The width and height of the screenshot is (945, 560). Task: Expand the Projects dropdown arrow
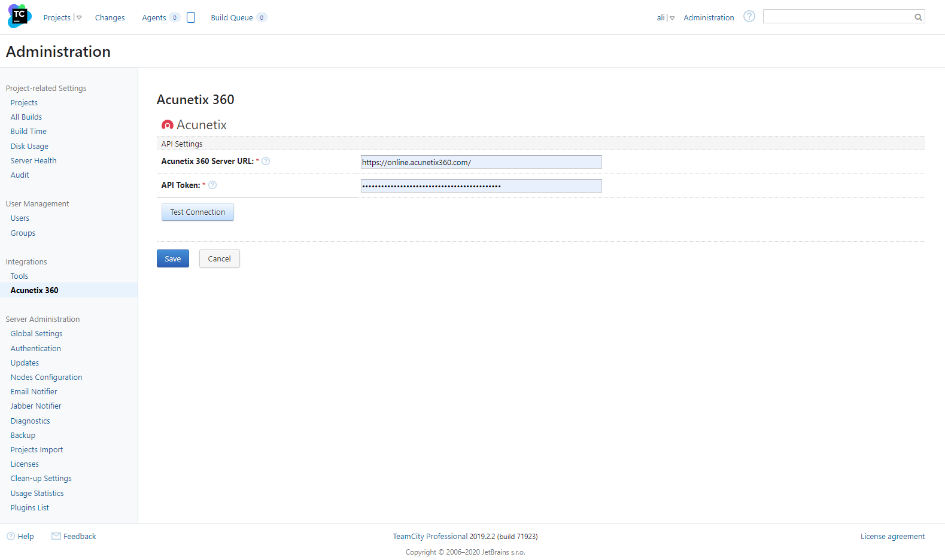point(79,18)
